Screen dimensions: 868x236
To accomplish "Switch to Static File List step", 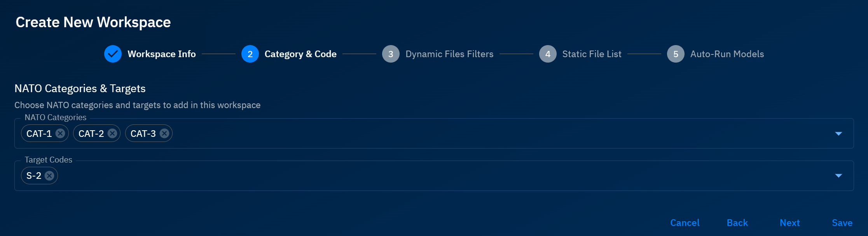I will 592,54.
